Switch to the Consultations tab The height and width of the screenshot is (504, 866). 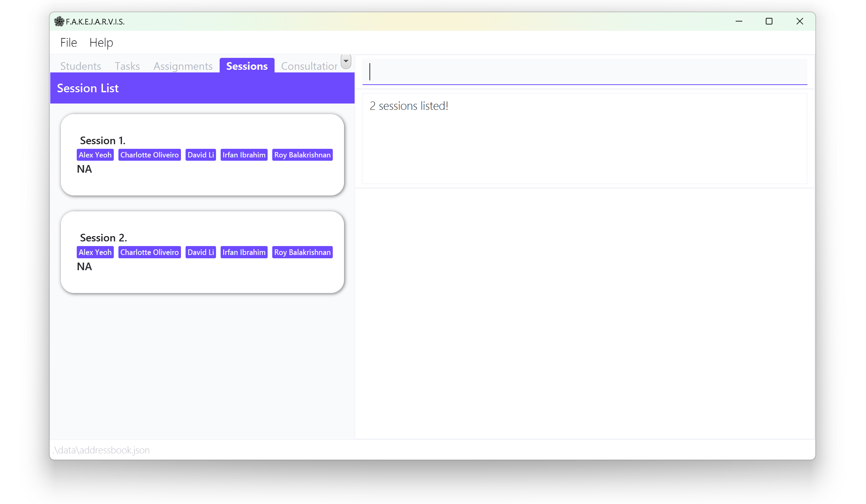click(309, 66)
